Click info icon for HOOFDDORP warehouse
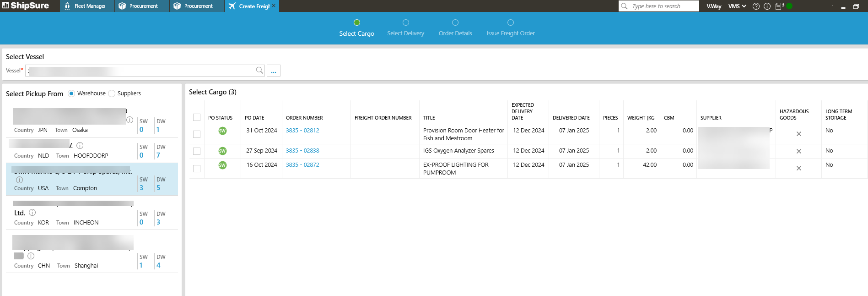Screen dimensions: 868x296 80,145
